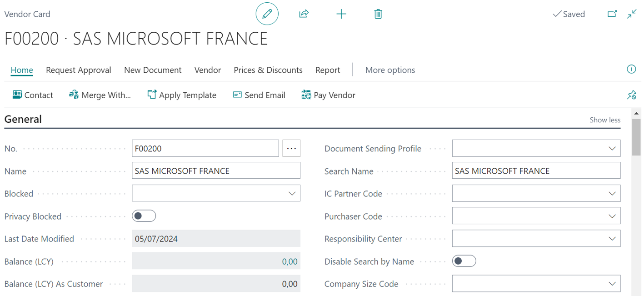The width and height of the screenshot is (644, 296).
Task: Click the Search Name input field
Action: coord(536,171)
